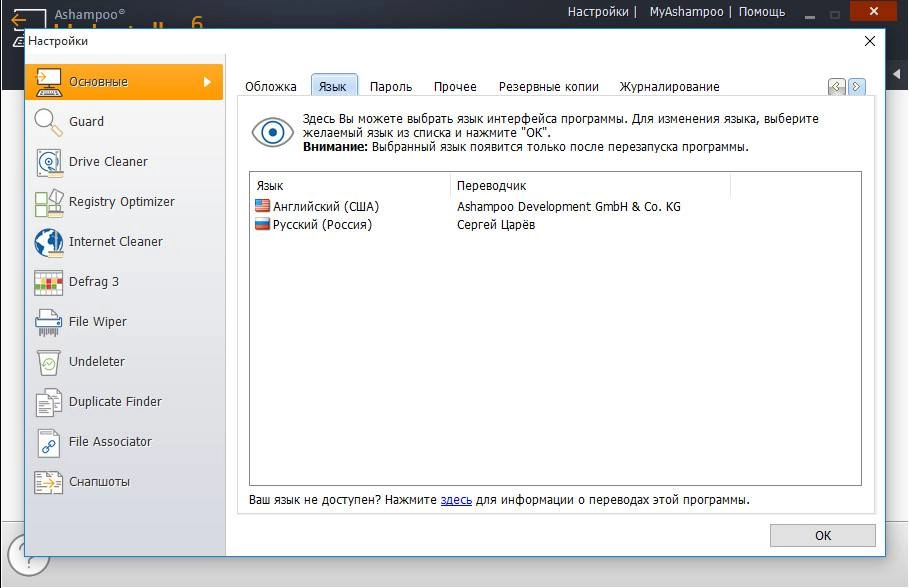Screen dimensions: 909x588
Task: Switch to the Резервные копии tab
Action: tap(548, 87)
